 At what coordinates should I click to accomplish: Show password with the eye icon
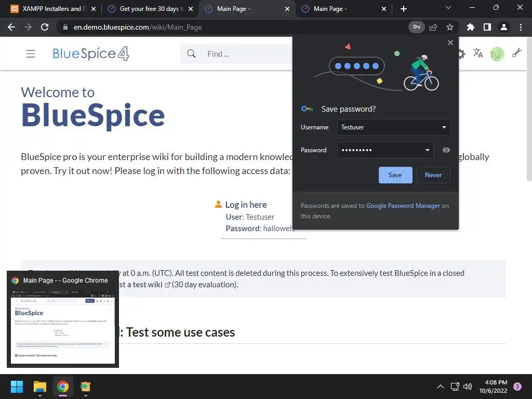coord(446,150)
